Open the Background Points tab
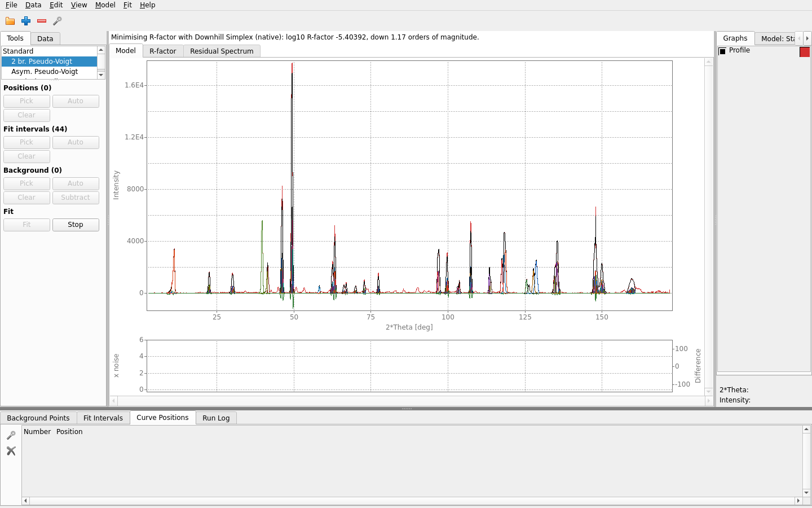Image resolution: width=812 pixels, height=508 pixels. [38, 418]
